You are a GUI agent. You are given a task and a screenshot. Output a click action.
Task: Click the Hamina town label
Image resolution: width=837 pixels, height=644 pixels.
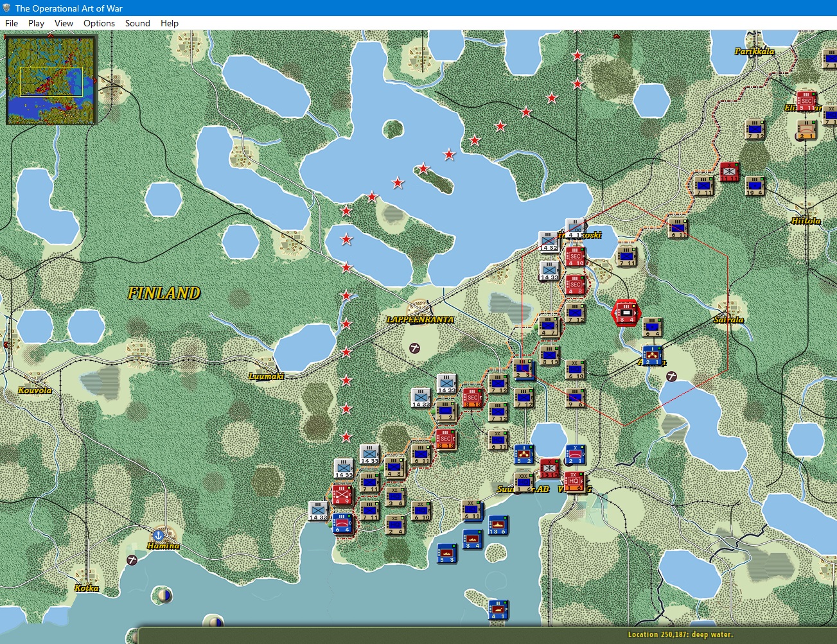(x=163, y=546)
